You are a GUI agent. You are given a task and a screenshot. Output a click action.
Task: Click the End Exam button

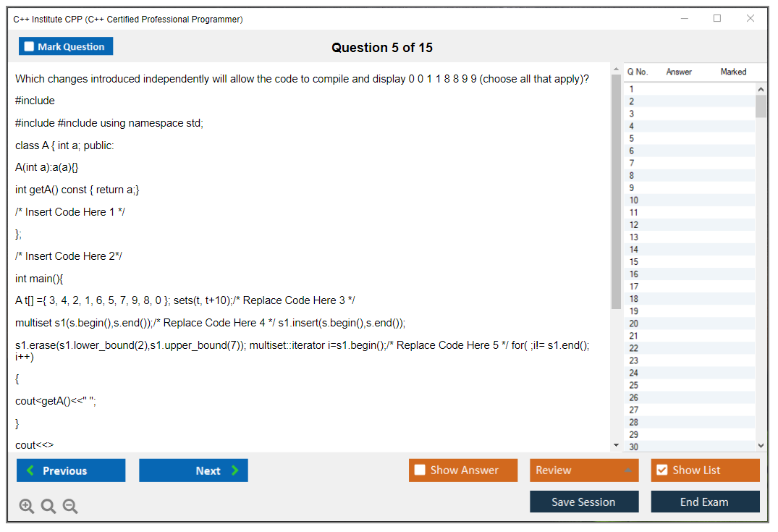tap(705, 502)
